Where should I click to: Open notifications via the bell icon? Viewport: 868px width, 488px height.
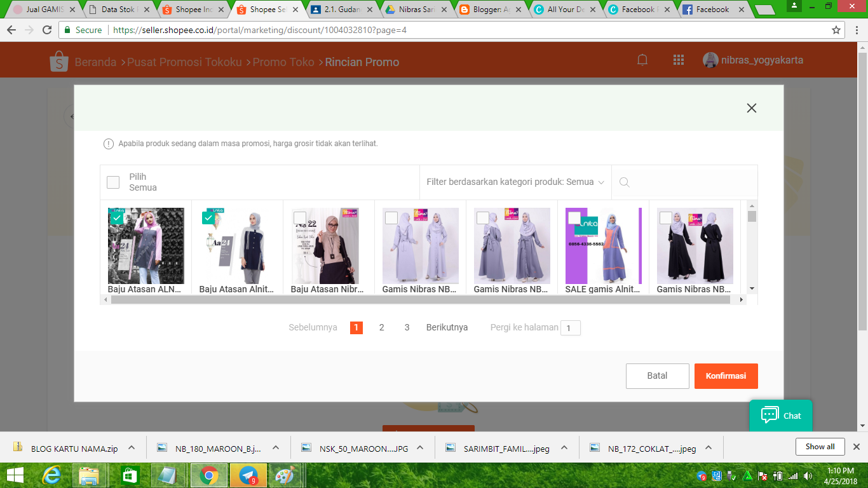click(x=642, y=59)
